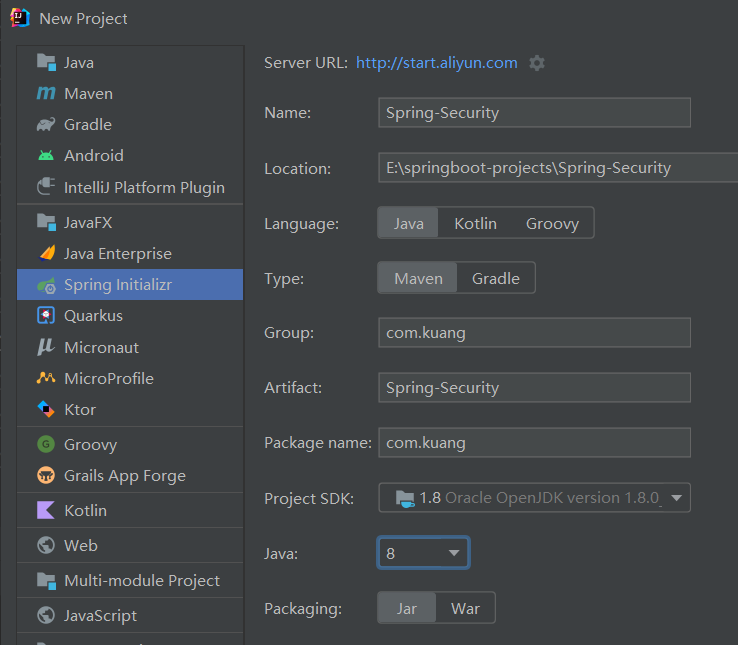Viewport: 738px width, 645px height.
Task: Select JavaScript entry in list
Action: (130, 615)
